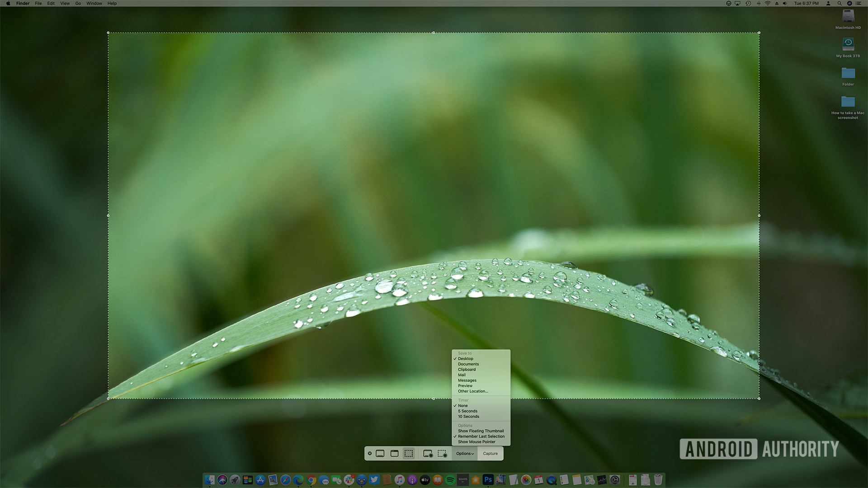Screen dimensions: 868x488
Task: Set timer to 10 Seconds
Action: click(468, 417)
